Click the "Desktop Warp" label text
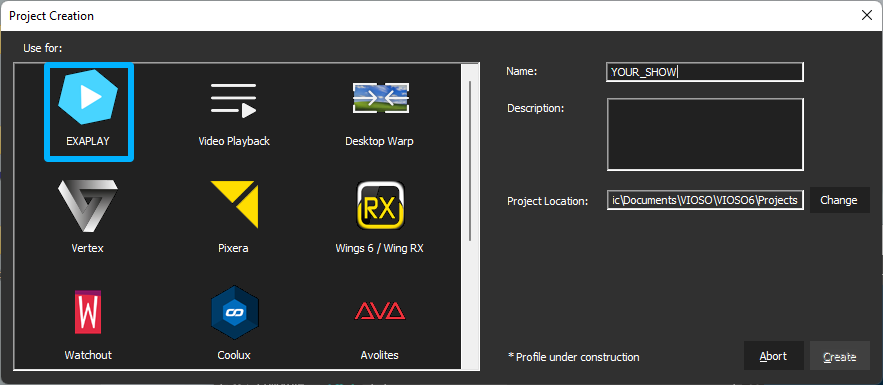This screenshot has width=883, height=385. point(380,141)
